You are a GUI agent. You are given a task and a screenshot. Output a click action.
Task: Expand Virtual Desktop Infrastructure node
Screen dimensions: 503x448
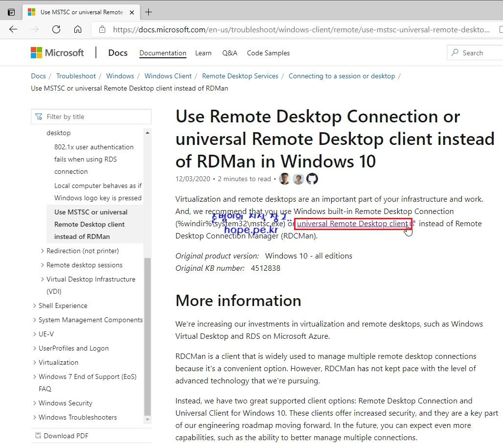click(x=43, y=279)
